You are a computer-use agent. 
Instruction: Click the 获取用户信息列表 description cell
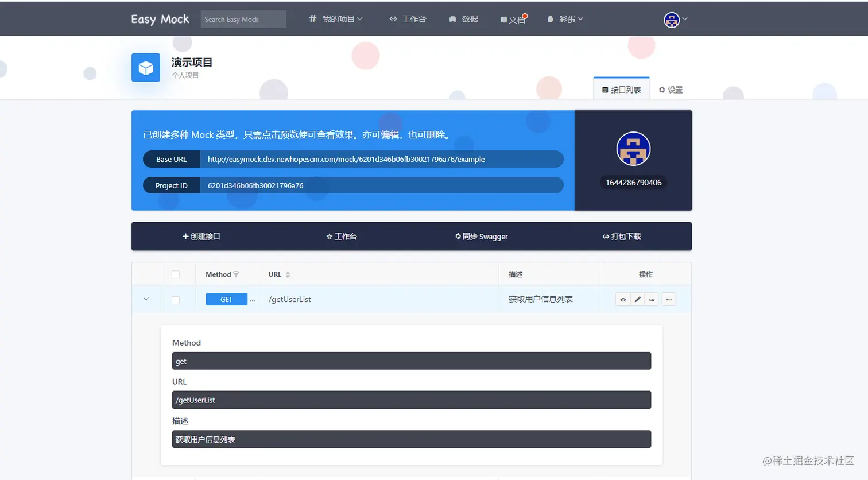(x=541, y=299)
